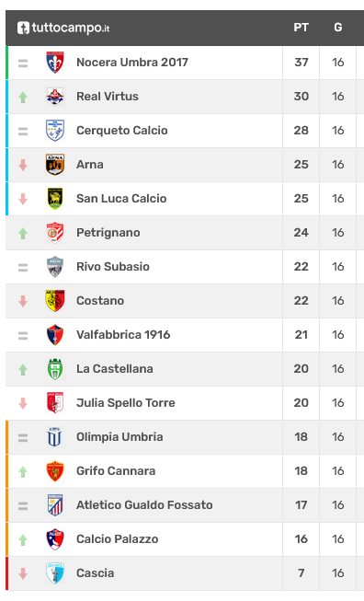Viewport: 364px width, 601px height.
Task: Select San Luca Calcio yellow crest
Action: 55,199
